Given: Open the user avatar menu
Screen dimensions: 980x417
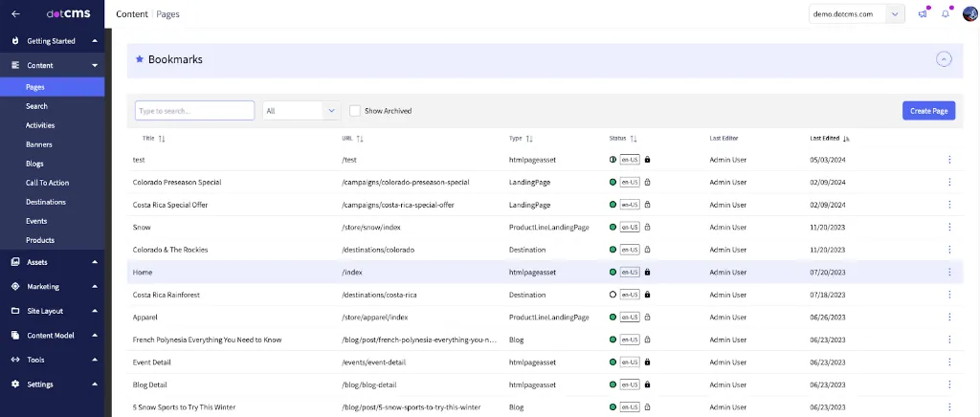Looking at the screenshot, I should pos(969,14).
